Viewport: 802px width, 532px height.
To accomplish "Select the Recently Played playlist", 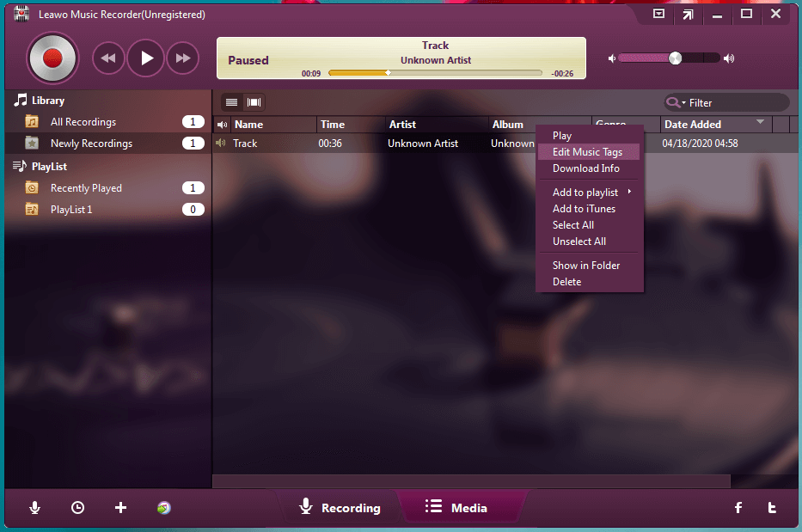I will pos(108,187).
